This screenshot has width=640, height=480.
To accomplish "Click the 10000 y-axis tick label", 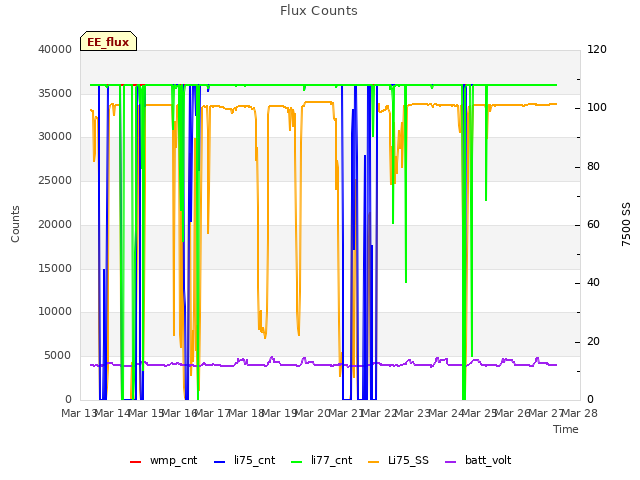I will pos(55,311).
